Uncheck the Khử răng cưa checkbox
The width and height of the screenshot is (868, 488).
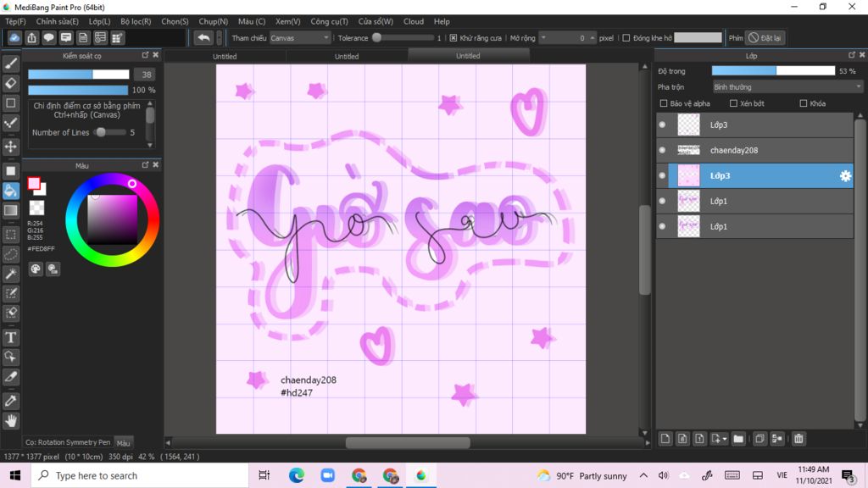(x=453, y=38)
